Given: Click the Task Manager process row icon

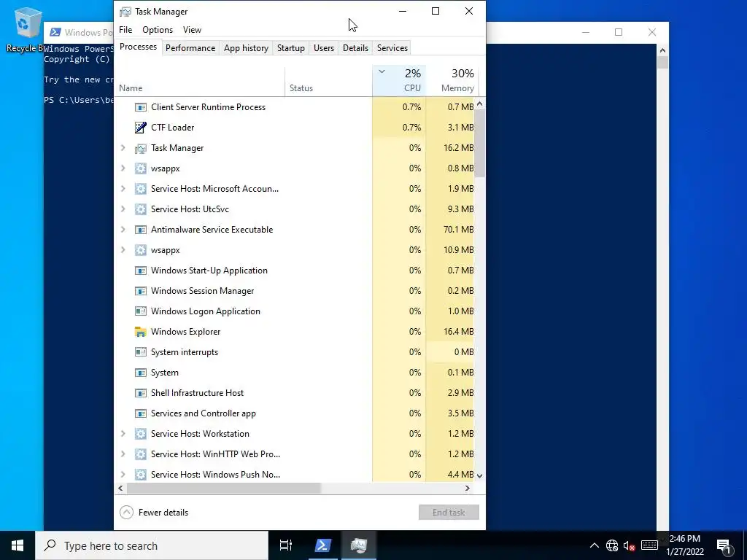Looking at the screenshot, I should (140, 148).
